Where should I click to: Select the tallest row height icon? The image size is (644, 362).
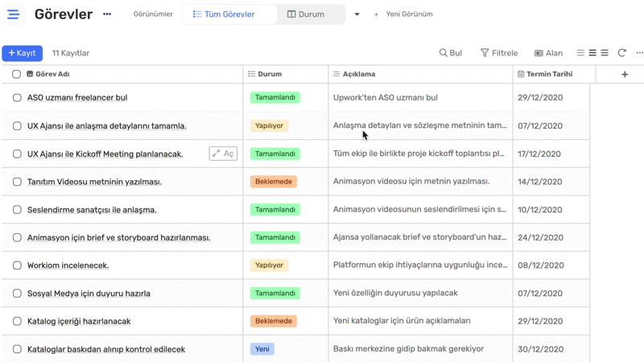[x=605, y=53]
